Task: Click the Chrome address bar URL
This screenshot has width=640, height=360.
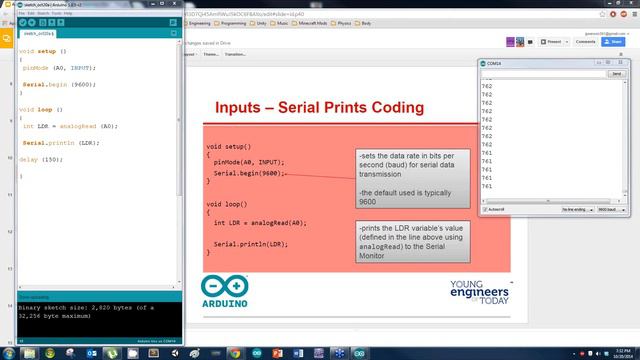Action: [245, 14]
